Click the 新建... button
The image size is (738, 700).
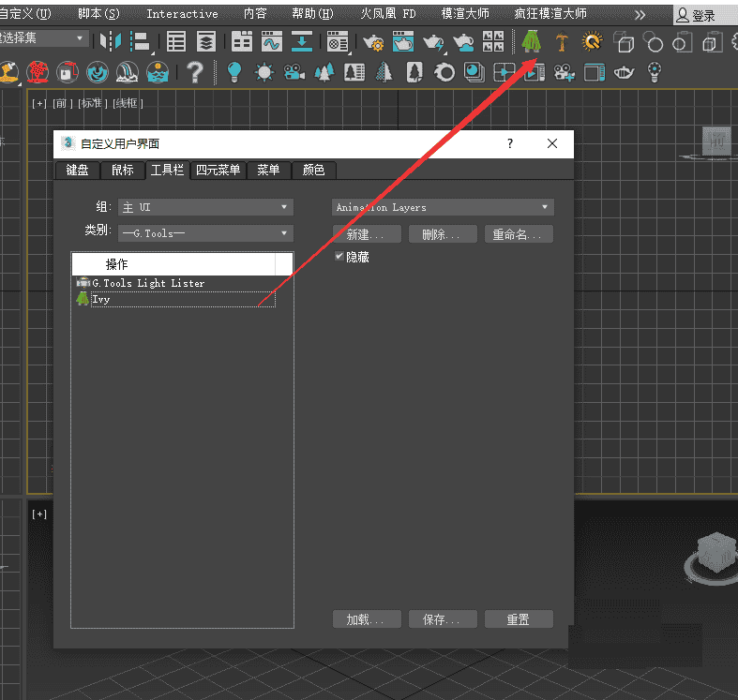coord(367,234)
